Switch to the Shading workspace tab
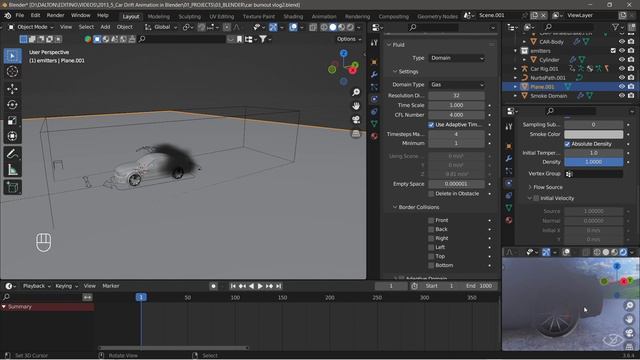Image resolution: width=640 pixels, height=360 pixels. [293, 16]
